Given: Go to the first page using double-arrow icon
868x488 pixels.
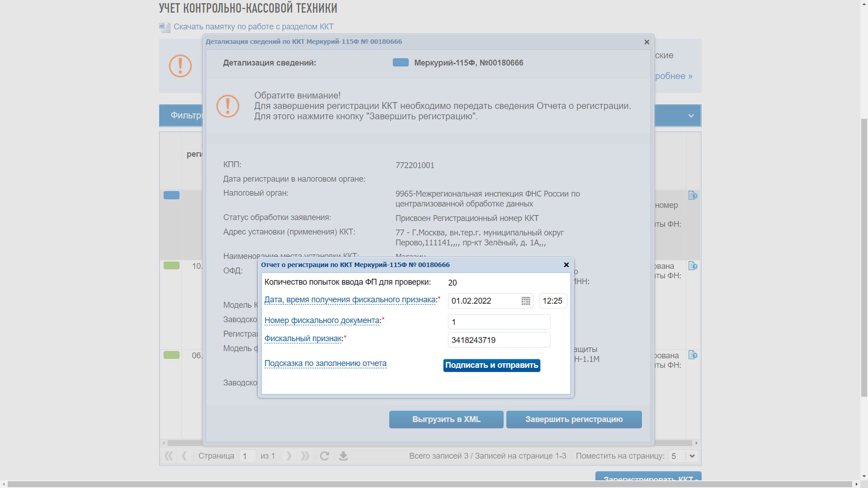Looking at the screenshot, I should pyautogui.click(x=169, y=456).
